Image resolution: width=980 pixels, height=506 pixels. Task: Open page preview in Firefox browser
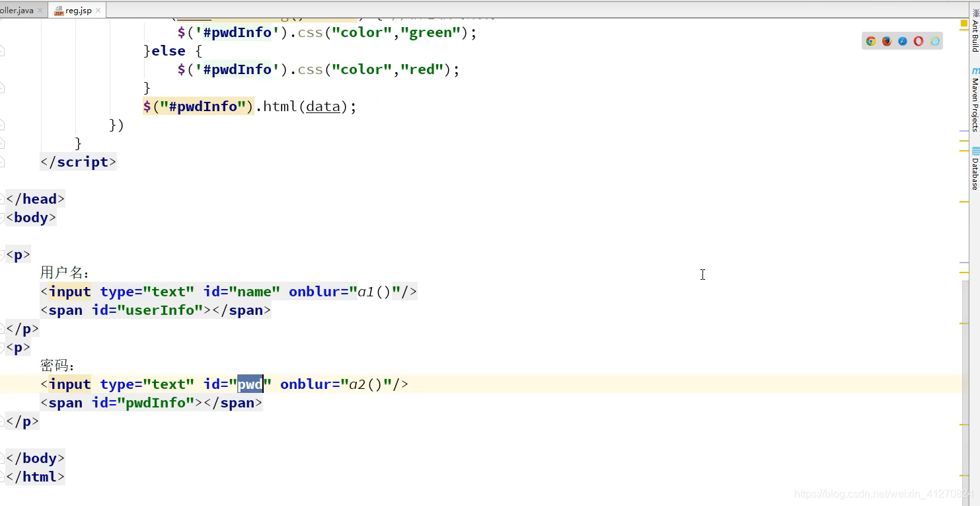tap(887, 41)
